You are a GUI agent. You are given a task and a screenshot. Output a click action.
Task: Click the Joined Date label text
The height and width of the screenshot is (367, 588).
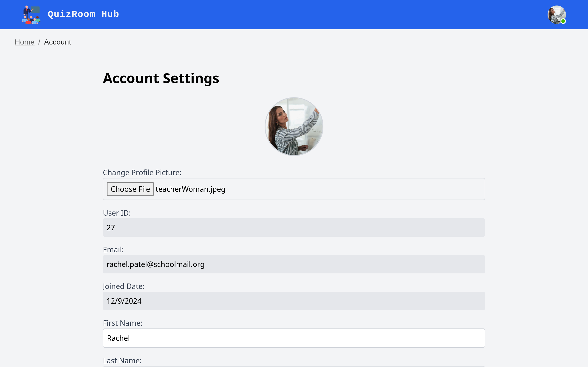(123, 286)
